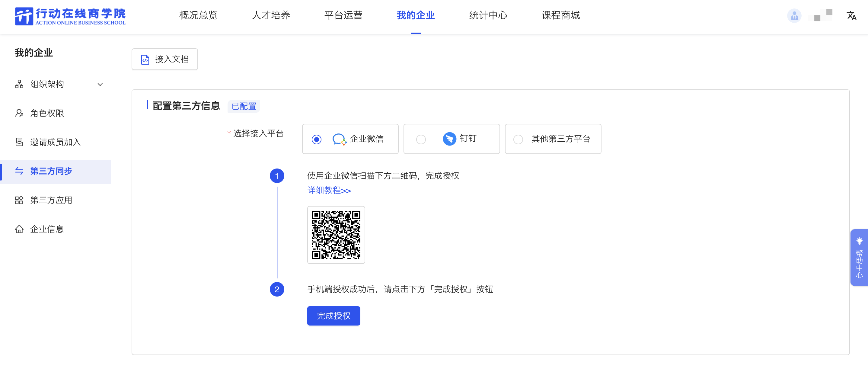The image size is (868, 366).
Task: Click the language translate icon
Action: (851, 16)
